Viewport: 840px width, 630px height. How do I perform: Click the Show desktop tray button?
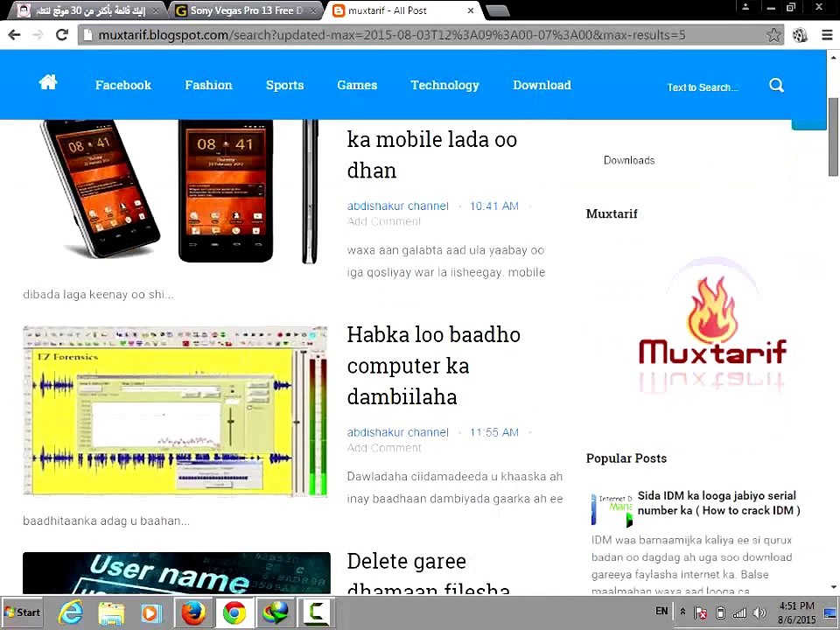click(830, 612)
